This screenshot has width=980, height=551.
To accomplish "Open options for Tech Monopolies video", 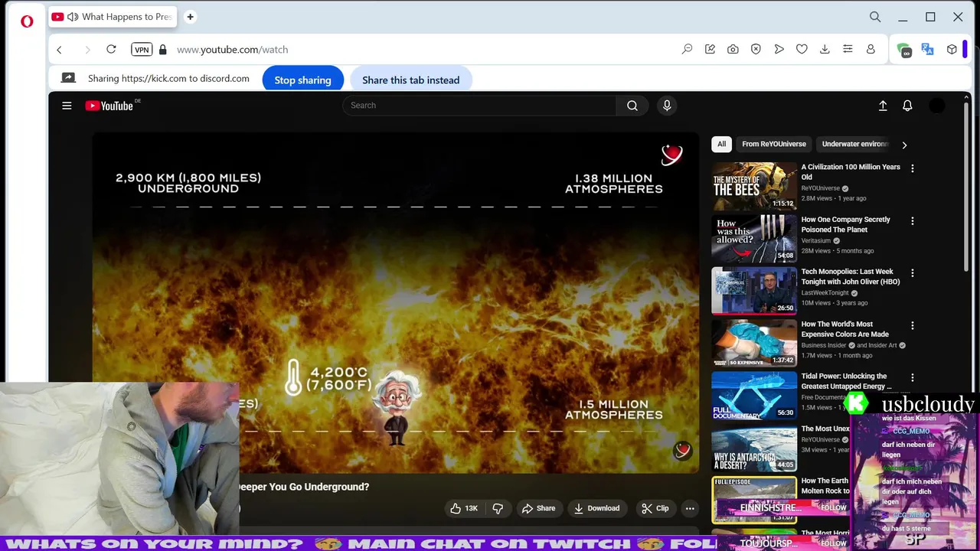I will click(x=912, y=273).
